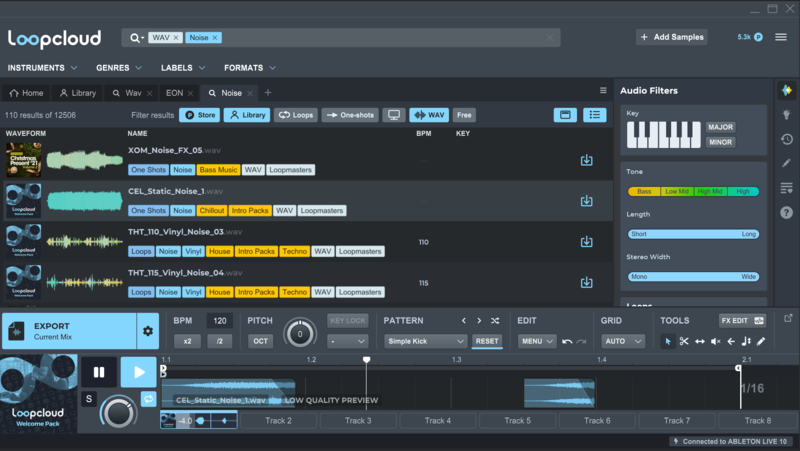The height and width of the screenshot is (451, 800).
Task: Toggle the One-shots filter
Action: [351, 115]
